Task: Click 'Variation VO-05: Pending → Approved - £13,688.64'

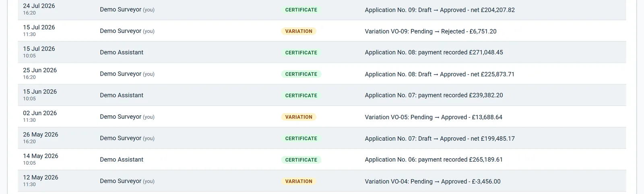Action: [433, 117]
